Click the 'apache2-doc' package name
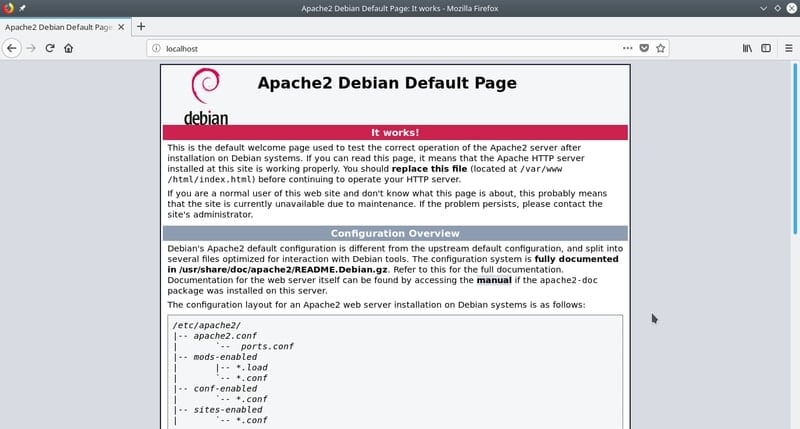 click(568, 280)
